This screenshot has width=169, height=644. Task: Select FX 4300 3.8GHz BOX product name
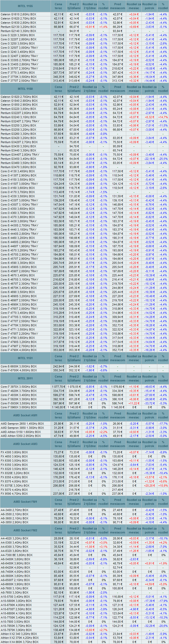pyautogui.click(x=14, y=452)
